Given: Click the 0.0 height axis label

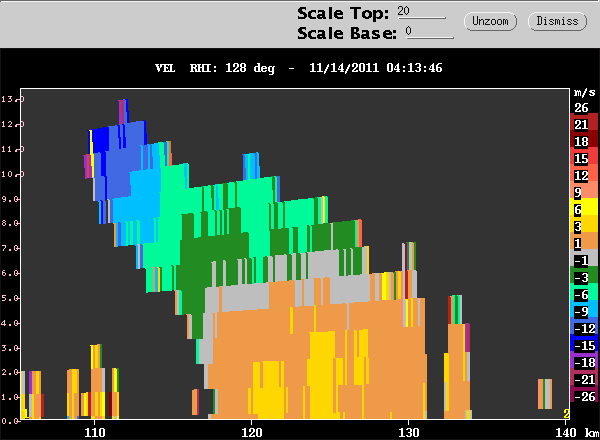Looking at the screenshot, I should [10, 421].
